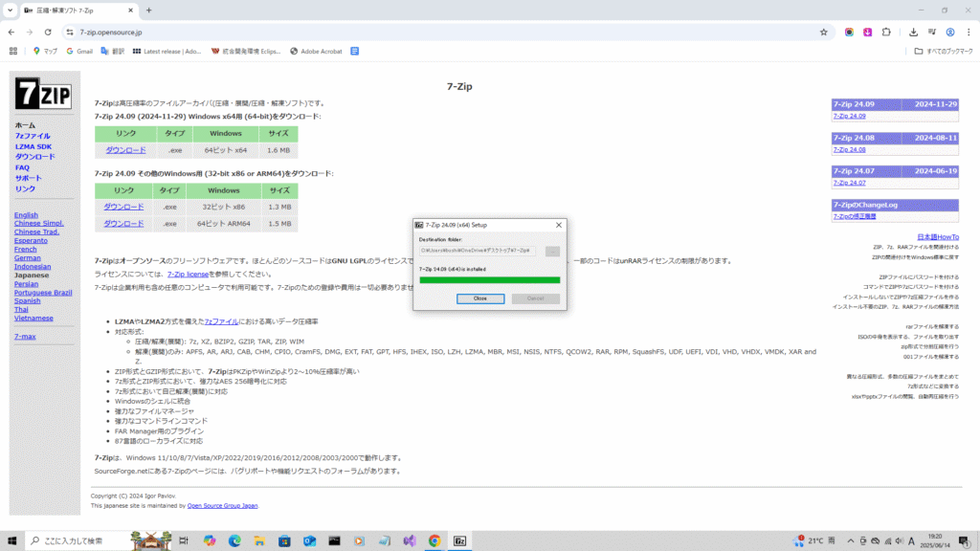
Task: Open the LZMA SDK sidebar link
Action: (x=33, y=146)
